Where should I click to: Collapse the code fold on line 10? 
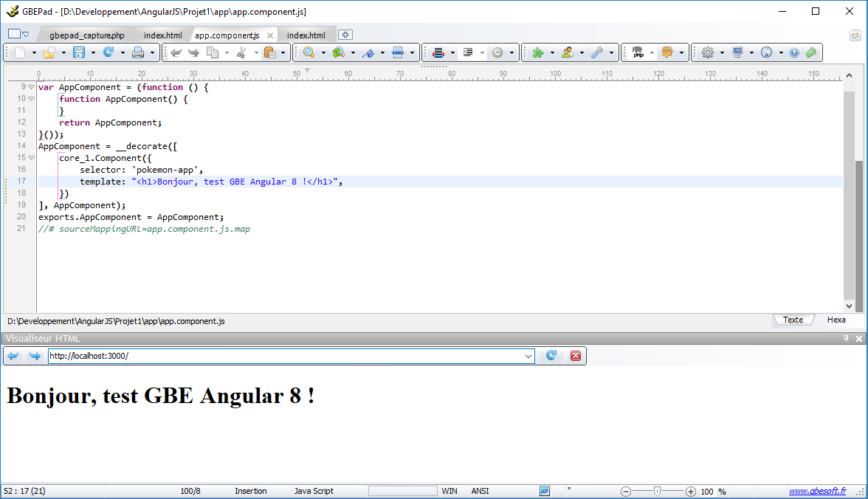click(32, 99)
